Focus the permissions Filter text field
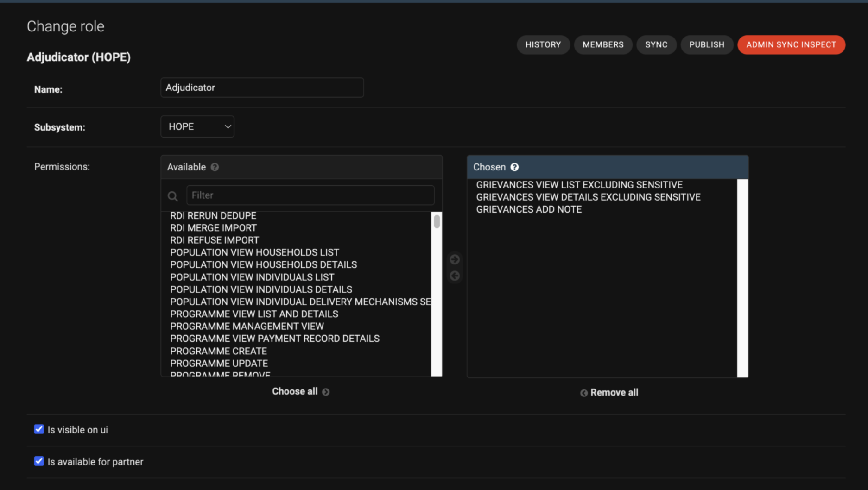The height and width of the screenshot is (490, 868). tap(310, 195)
